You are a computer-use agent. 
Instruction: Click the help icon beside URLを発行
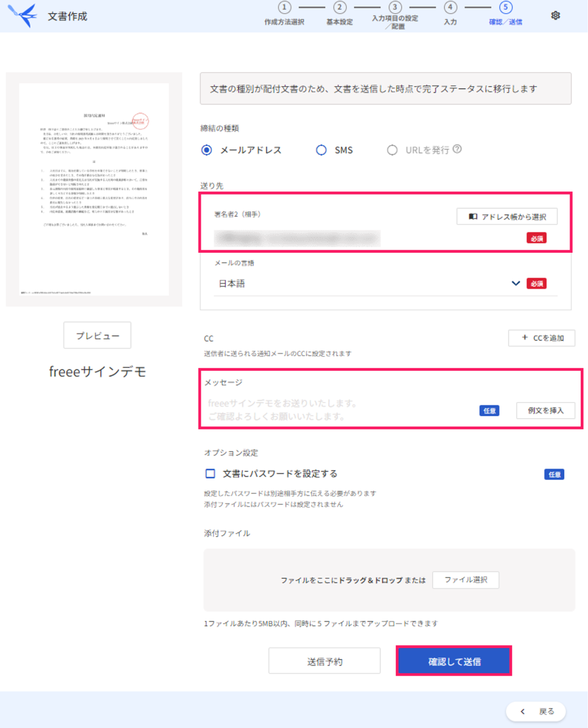point(457,149)
